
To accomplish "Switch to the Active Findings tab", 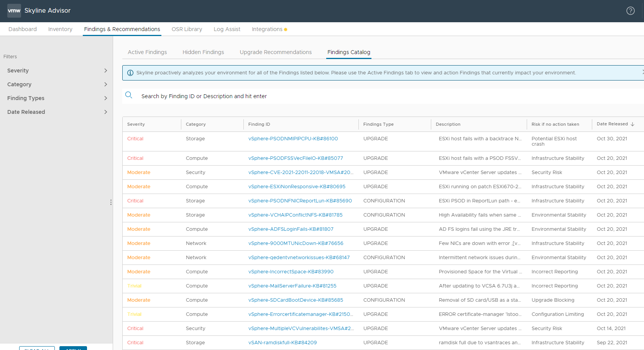I will pos(147,52).
